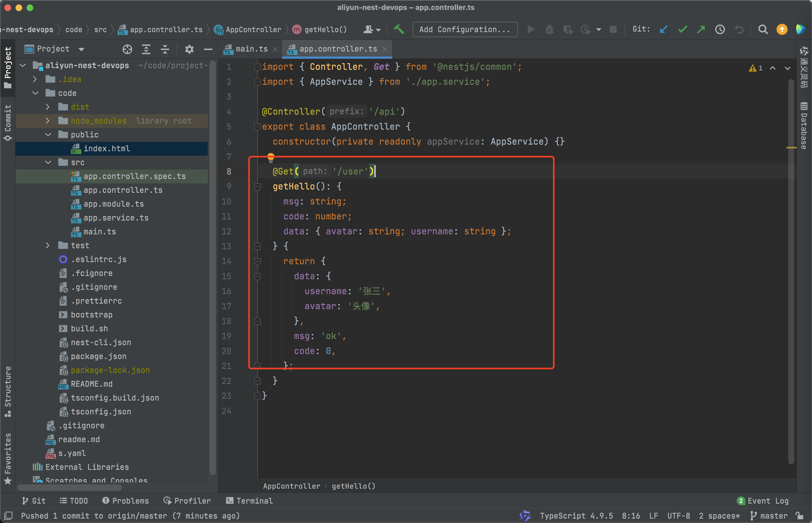812x523 pixels.
Task: Toggle tool window bars icon at bottom-left
Action: click(x=9, y=516)
